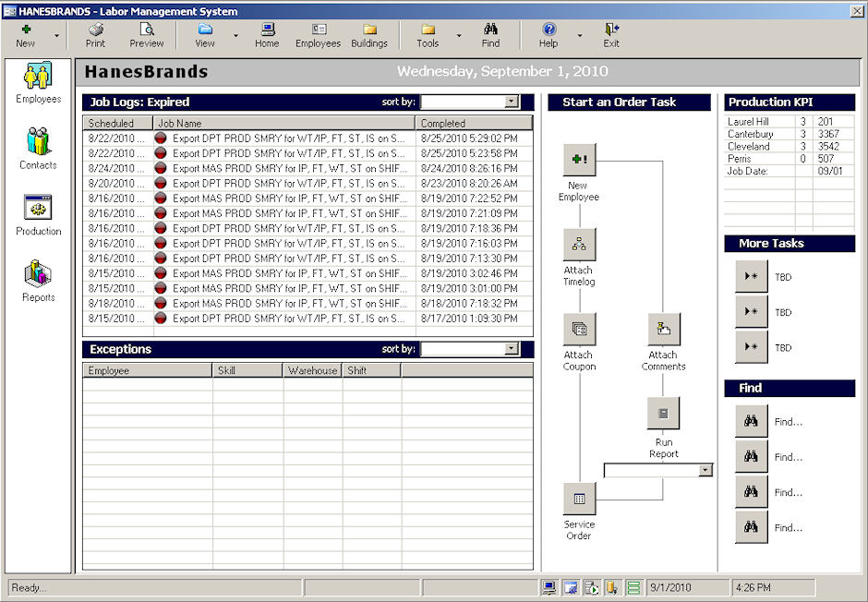
Task: Select the Laurel Hill row in Production KPI
Action: [x=790, y=121]
